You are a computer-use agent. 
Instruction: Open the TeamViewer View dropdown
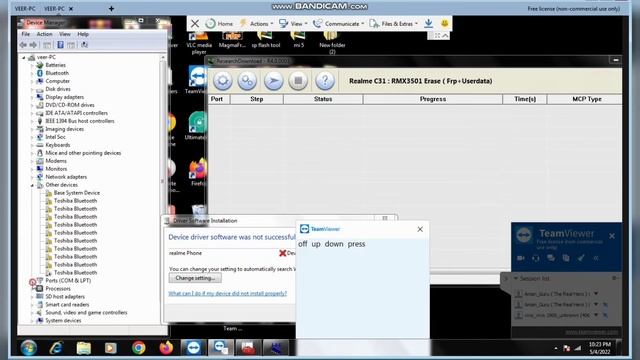(x=293, y=24)
